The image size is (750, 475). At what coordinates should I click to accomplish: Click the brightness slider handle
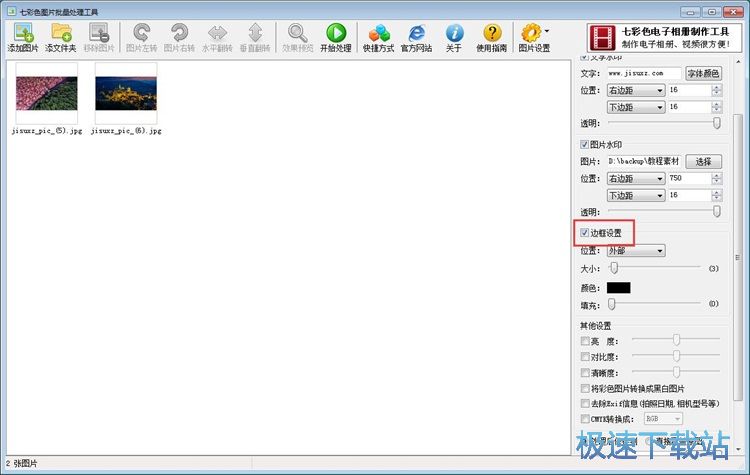676,340
